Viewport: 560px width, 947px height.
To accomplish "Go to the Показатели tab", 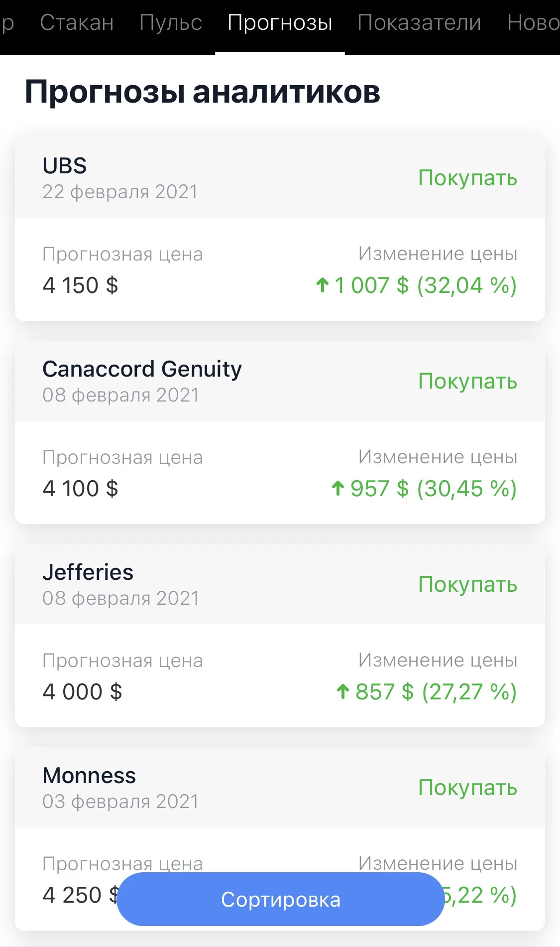I will coord(419,23).
